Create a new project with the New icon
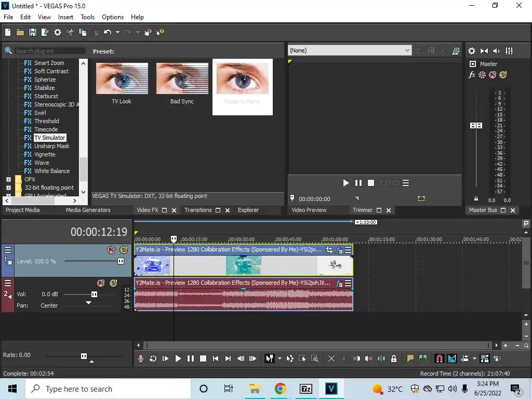 pos(8,32)
